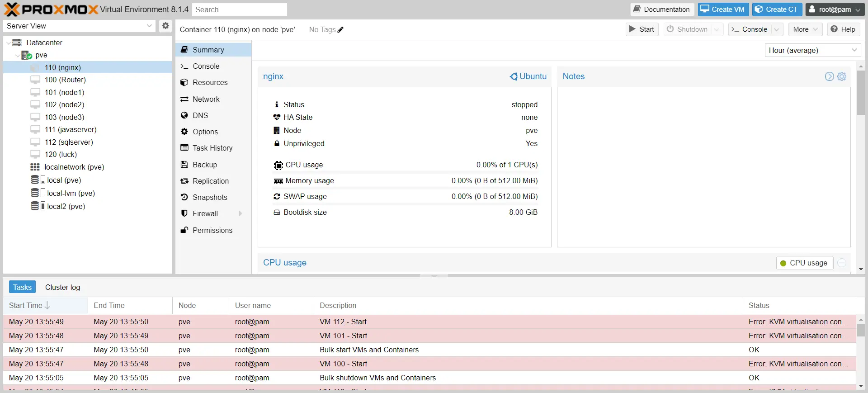Click the Status info icon

(x=277, y=104)
